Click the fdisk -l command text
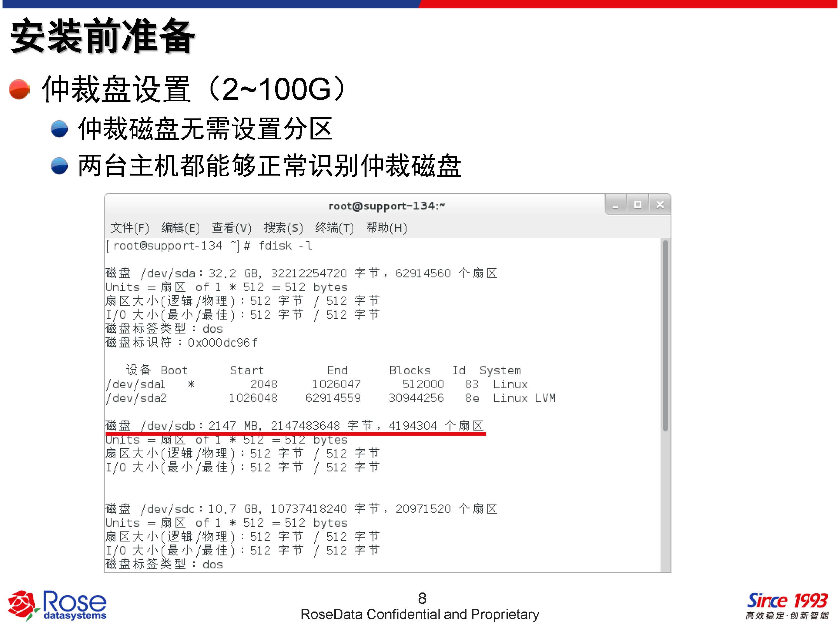Screen dimensions: 840x630 (285, 246)
